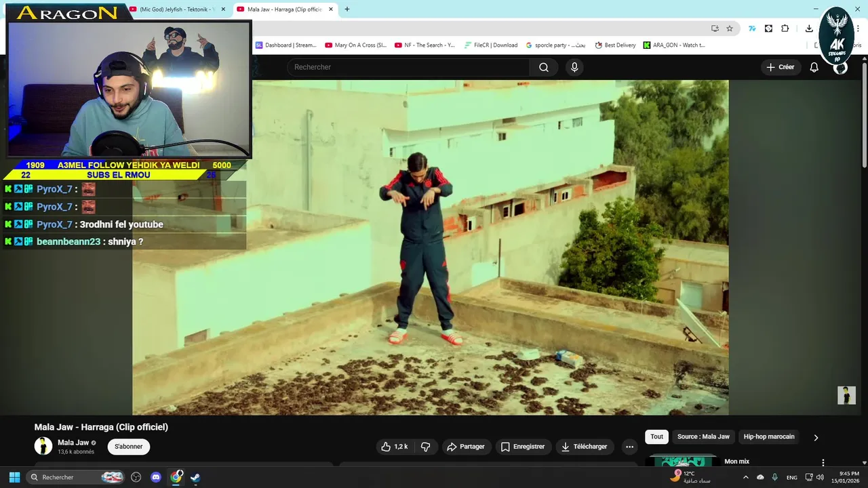Screen dimensions: 868x488
Task: Open Chrome from the taskbar
Action: pyautogui.click(x=176, y=477)
